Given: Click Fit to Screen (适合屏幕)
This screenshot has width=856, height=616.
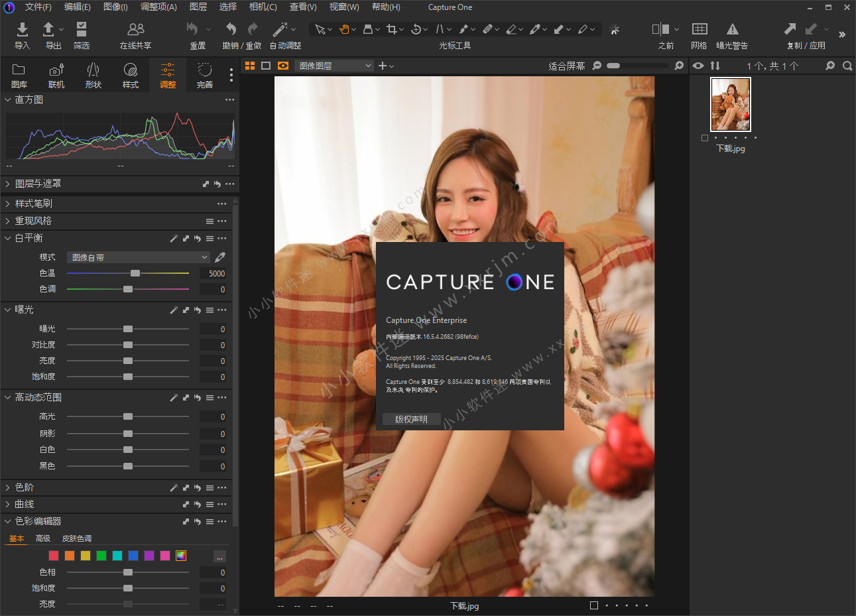Looking at the screenshot, I should [566, 66].
